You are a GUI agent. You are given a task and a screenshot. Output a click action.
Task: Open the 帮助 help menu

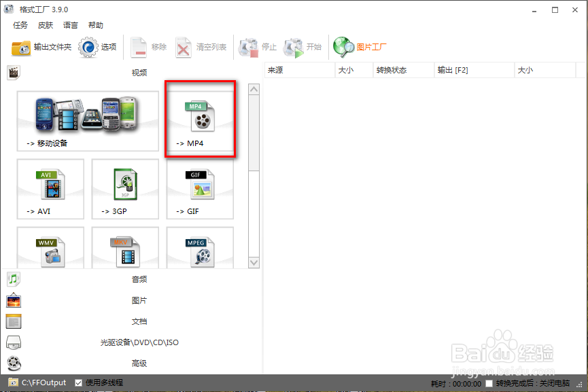click(x=96, y=25)
